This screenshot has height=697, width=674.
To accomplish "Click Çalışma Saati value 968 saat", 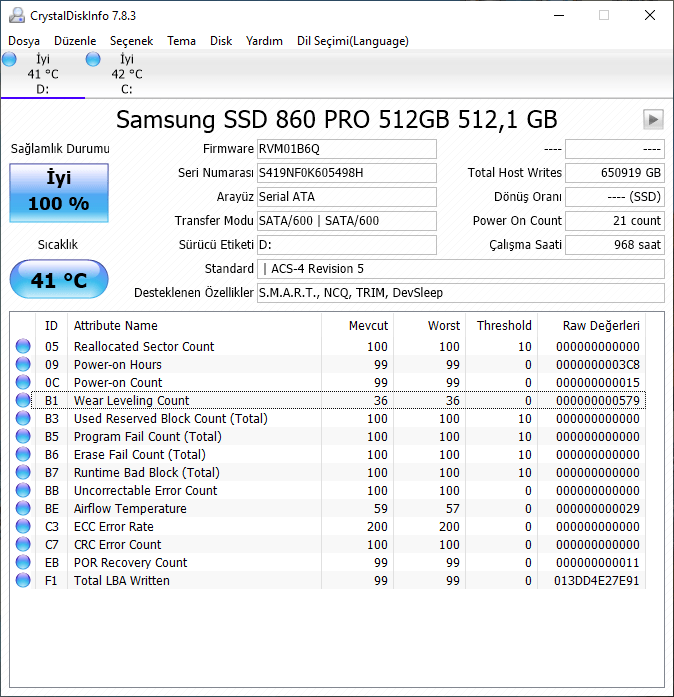I will click(x=615, y=245).
